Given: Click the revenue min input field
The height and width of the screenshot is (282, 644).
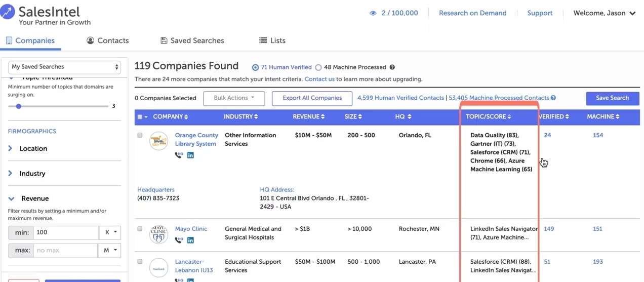Looking at the screenshot, I should point(66,232).
